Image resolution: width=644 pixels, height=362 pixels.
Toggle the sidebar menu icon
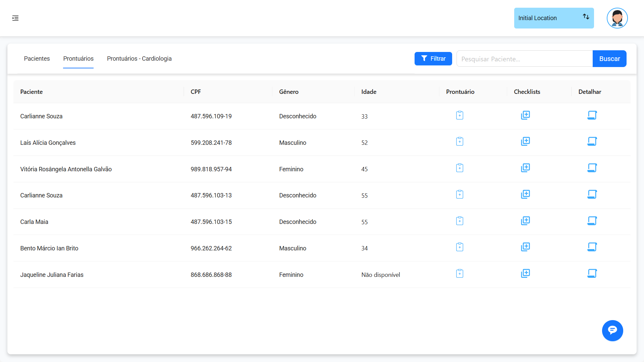[15, 18]
